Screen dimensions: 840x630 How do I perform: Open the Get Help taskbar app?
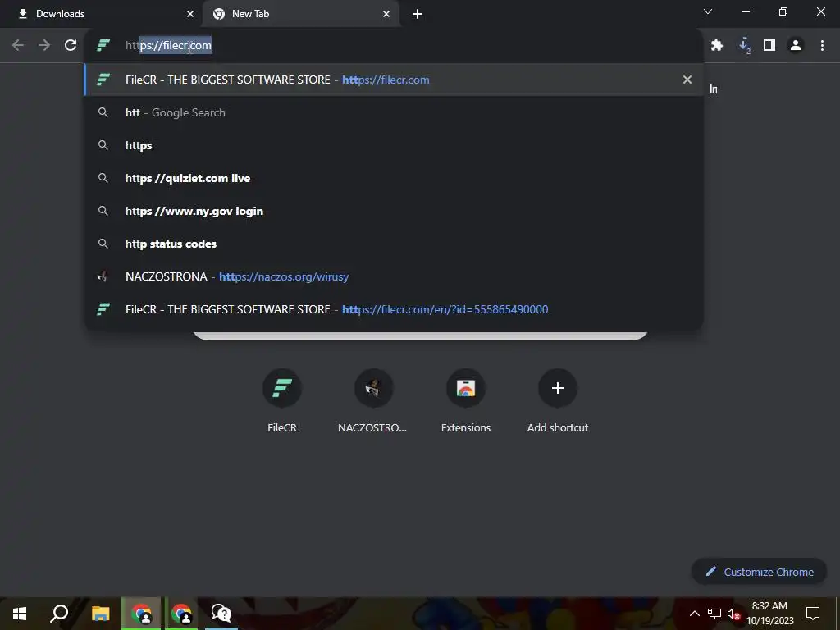click(221, 614)
